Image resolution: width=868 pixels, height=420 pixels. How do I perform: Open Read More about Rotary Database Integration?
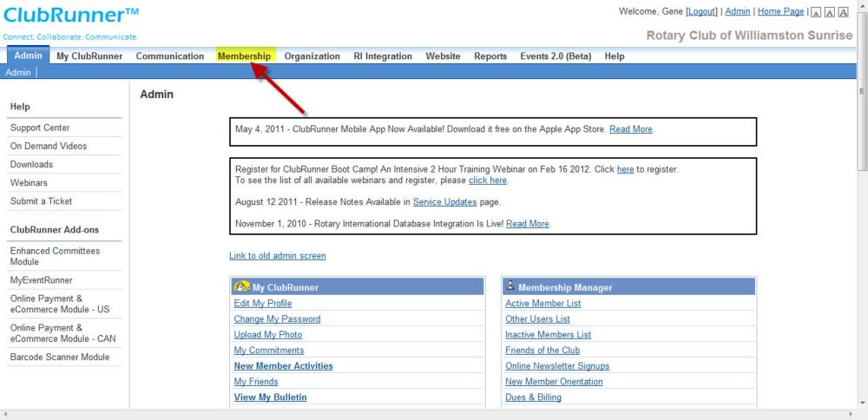528,224
